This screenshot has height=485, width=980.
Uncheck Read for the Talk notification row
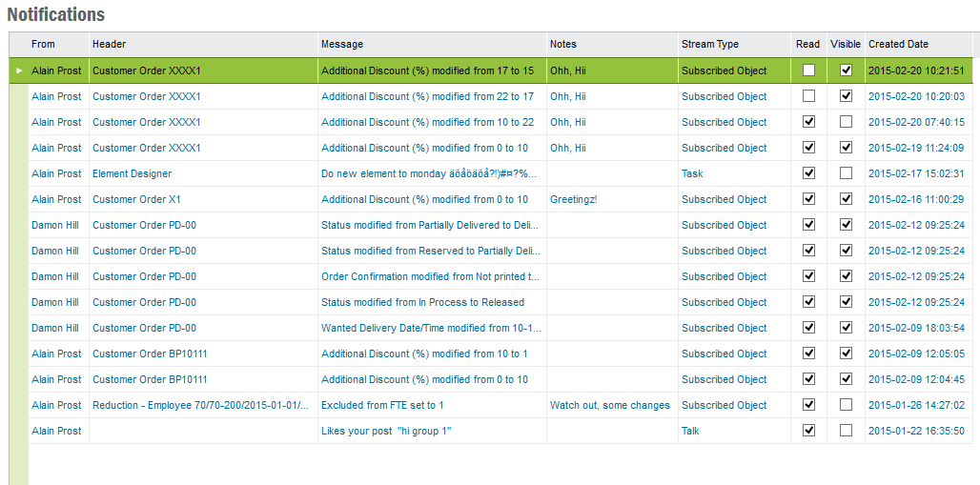click(x=809, y=431)
